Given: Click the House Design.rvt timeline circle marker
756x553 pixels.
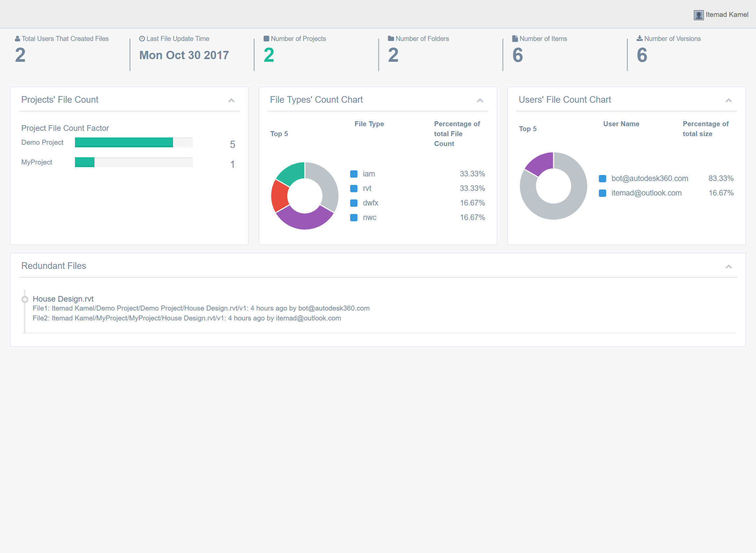Looking at the screenshot, I should (x=25, y=299).
